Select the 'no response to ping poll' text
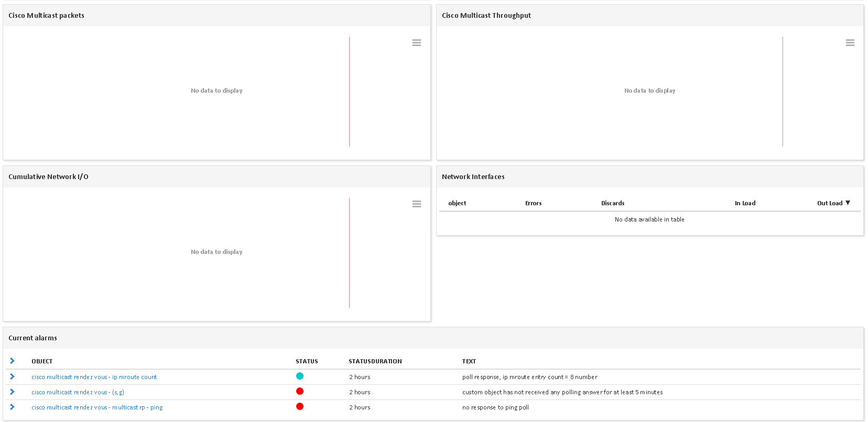Screen dimensions: 868x422 [x=495, y=407]
